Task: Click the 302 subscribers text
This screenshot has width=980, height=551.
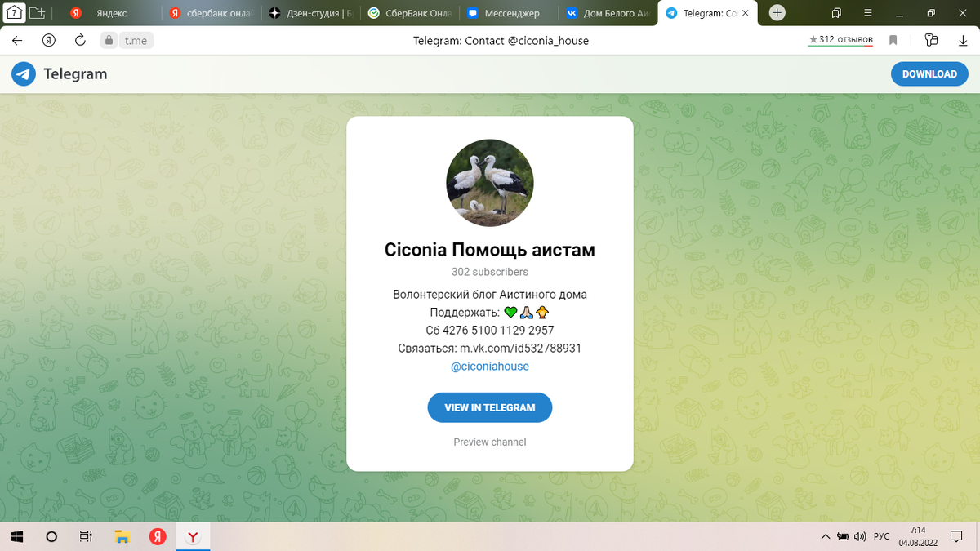Action: click(x=490, y=272)
